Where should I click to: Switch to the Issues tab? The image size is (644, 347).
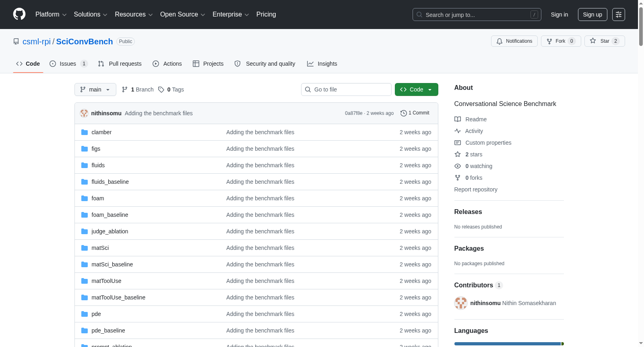(68, 64)
